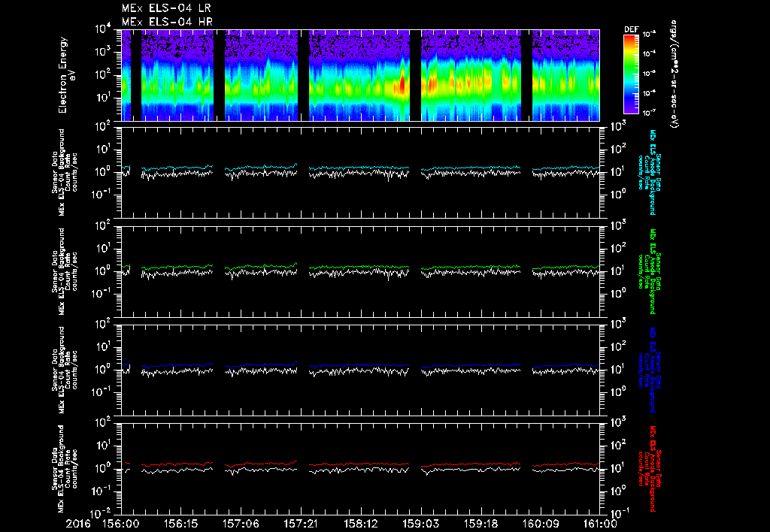Select the ergs/(cm**2-sr-sec-eV) unit label
Screen dimensions: 770x532
pos(673,74)
